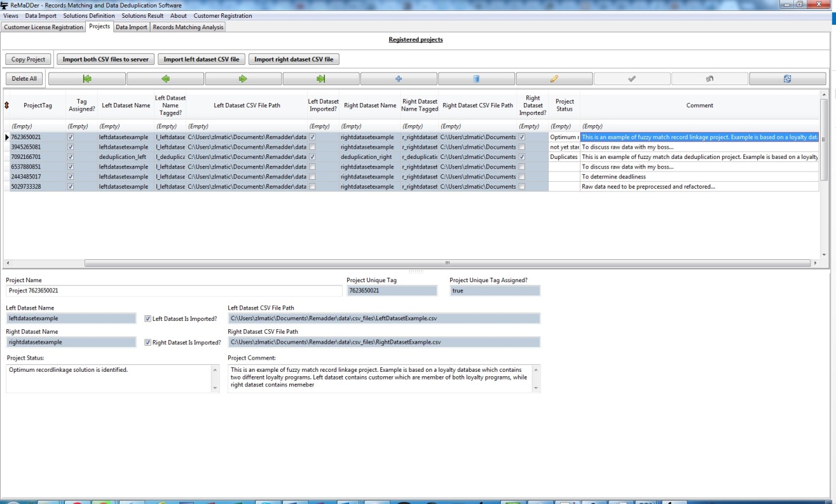836x504 pixels.
Task: Toggle 'Right Dataset Is Imported?' checkbox
Action: [x=148, y=343]
